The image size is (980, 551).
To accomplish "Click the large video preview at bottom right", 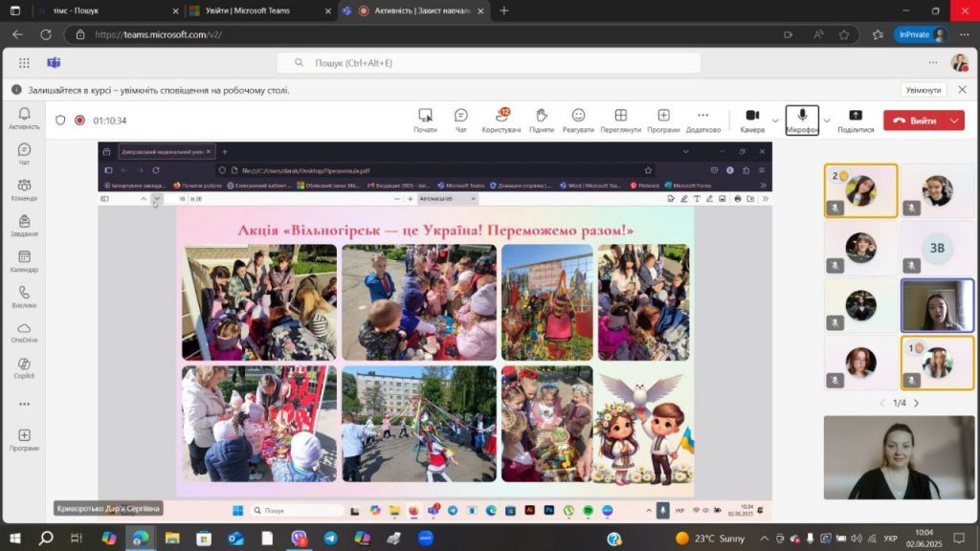I will tap(899, 458).
